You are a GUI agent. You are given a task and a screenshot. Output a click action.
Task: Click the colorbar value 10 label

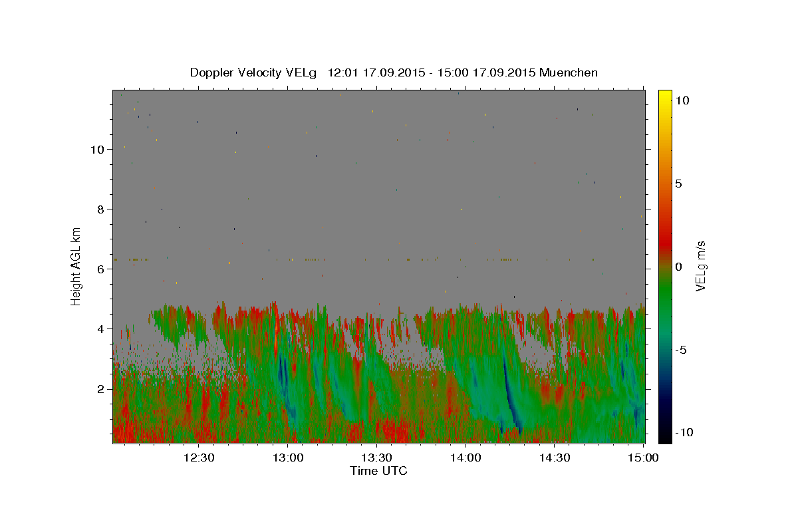[x=682, y=100]
